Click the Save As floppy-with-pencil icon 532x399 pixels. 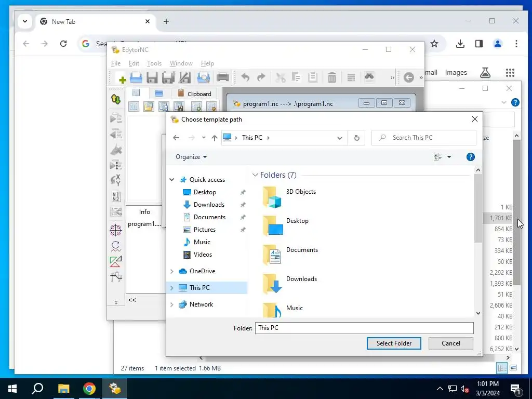(184, 78)
